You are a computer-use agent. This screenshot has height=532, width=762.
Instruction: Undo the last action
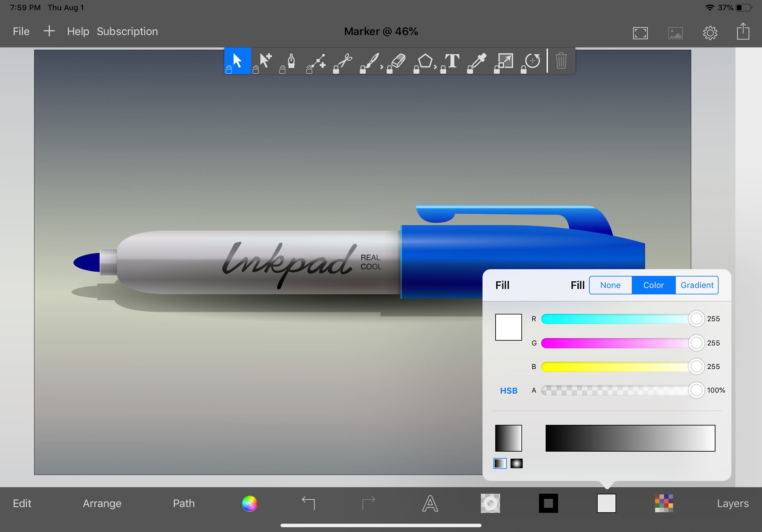(x=308, y=503)
